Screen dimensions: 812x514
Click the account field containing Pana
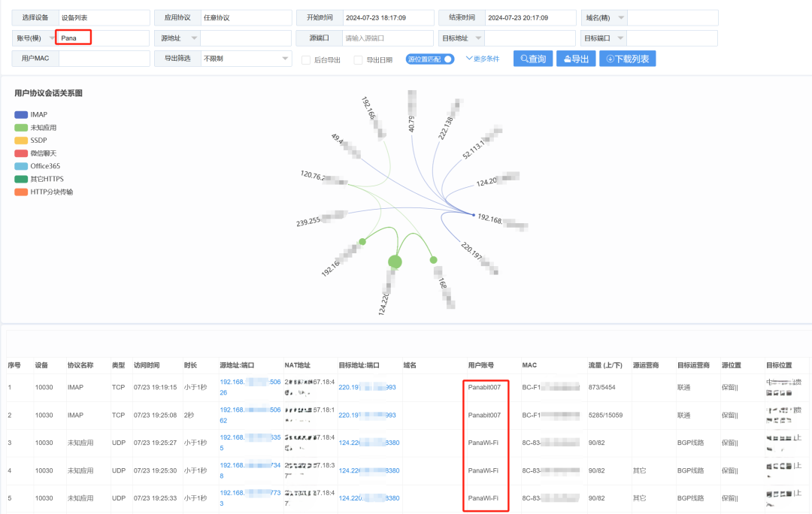pos(102,38)
